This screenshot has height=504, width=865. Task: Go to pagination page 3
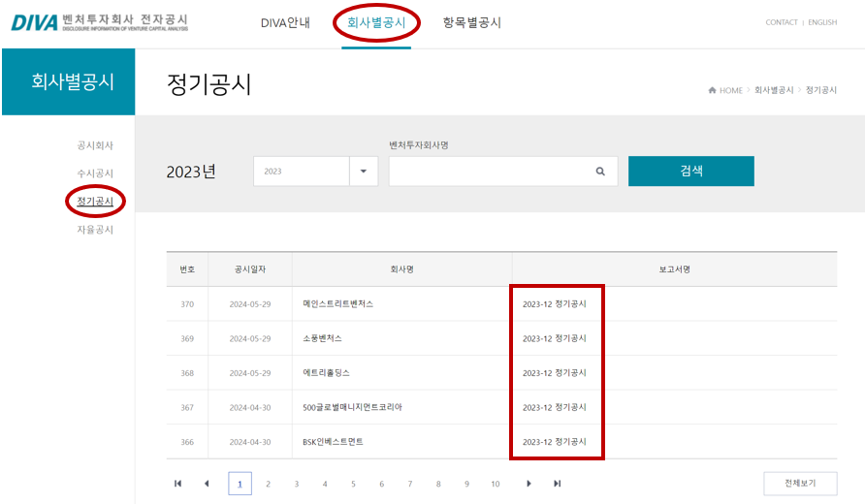click(296, 484)
